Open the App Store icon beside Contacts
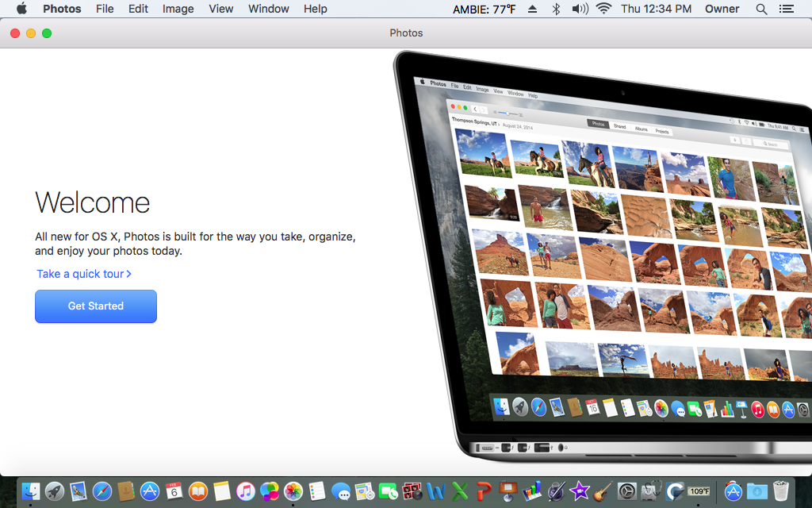This screenshot has height=508, width=812. (x=150, y=491)
